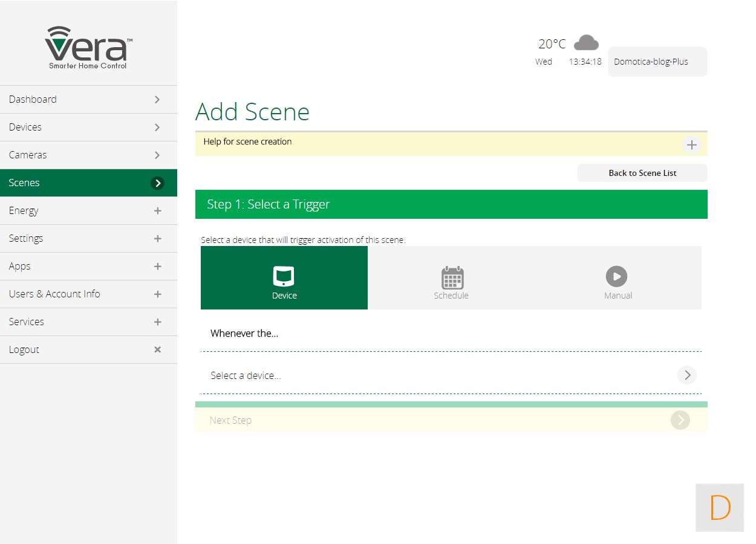Select the Schedule calendar trigger icon
This screenshot has width=756, height=544.
pos(452,277)
